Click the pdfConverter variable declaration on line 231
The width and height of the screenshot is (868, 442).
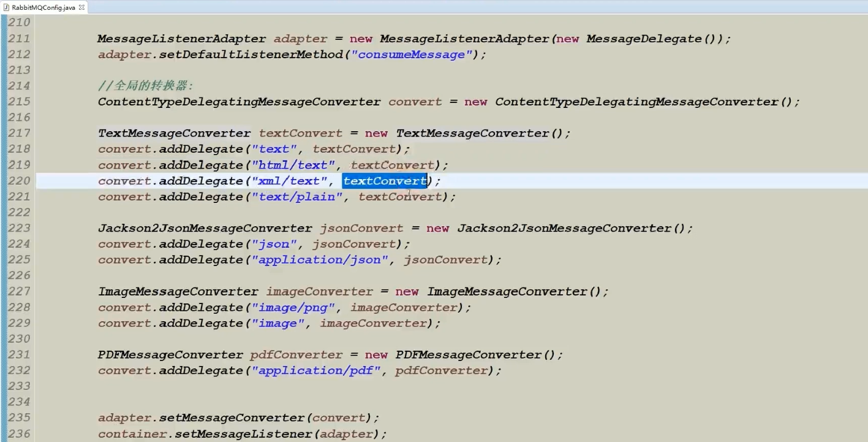[296, 354]
